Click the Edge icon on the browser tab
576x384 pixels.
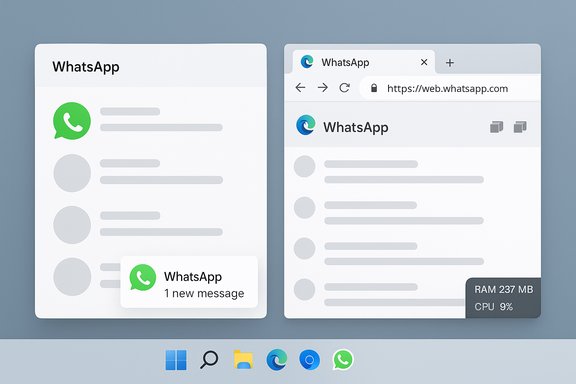pyautogui.click(x=307, y=62)
